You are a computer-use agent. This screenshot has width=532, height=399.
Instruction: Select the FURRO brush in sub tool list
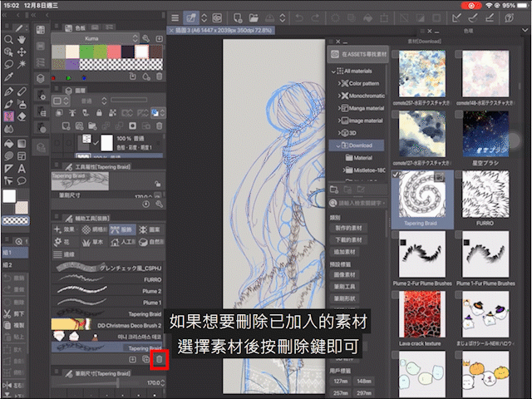tap(107, 279)
